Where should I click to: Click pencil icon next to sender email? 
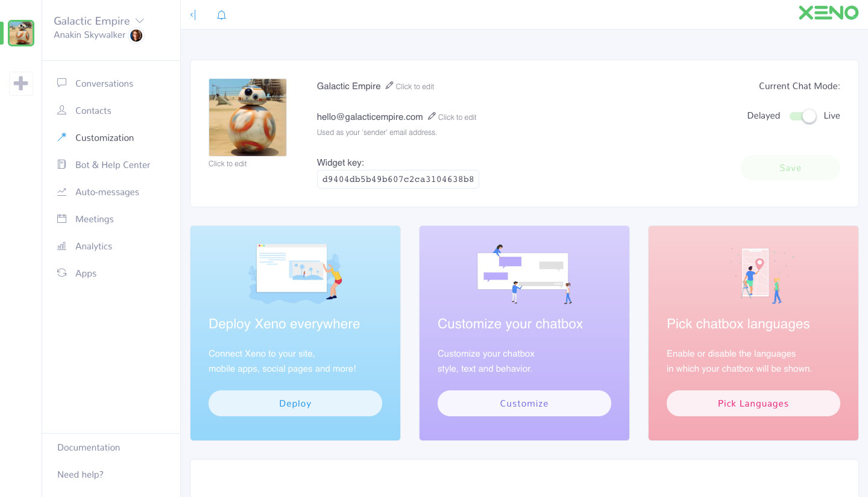pos(432,116)
